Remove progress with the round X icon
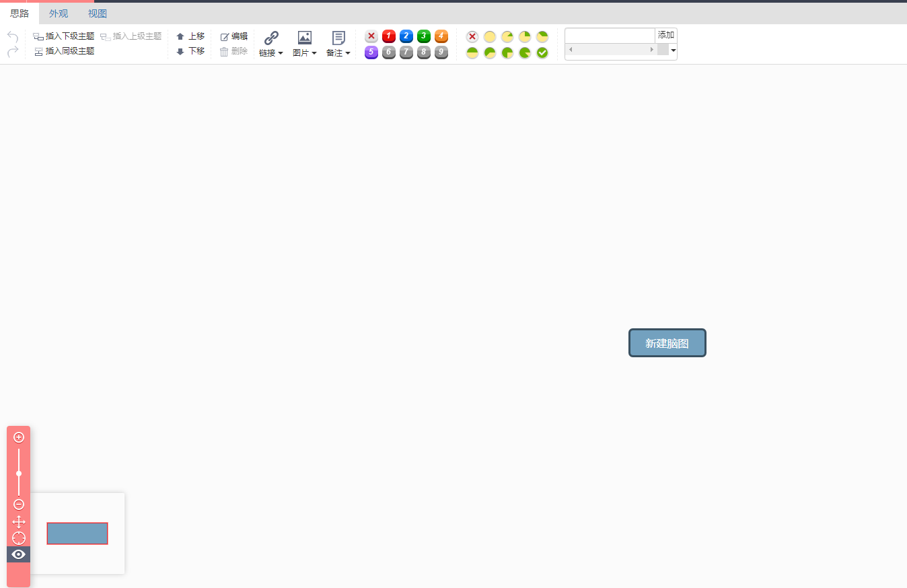Screen dimensions: 907x588 tap(472, 36)
